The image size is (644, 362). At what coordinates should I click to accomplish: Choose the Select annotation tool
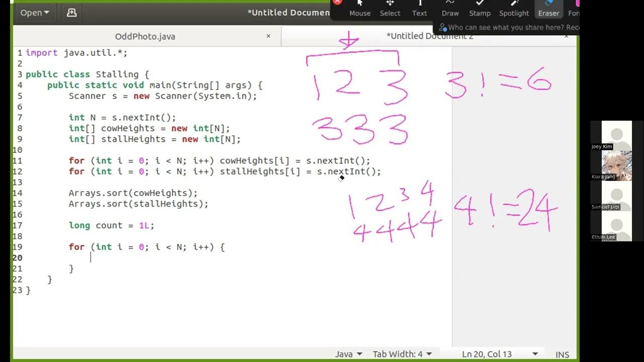pos(390,9)
